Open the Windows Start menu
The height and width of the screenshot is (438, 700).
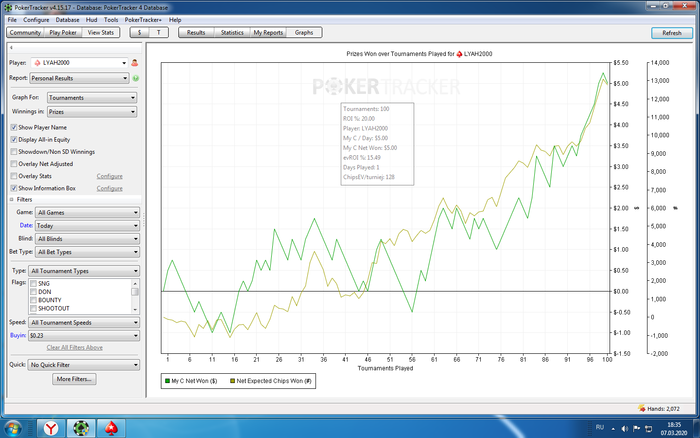[x=13, y=429]
